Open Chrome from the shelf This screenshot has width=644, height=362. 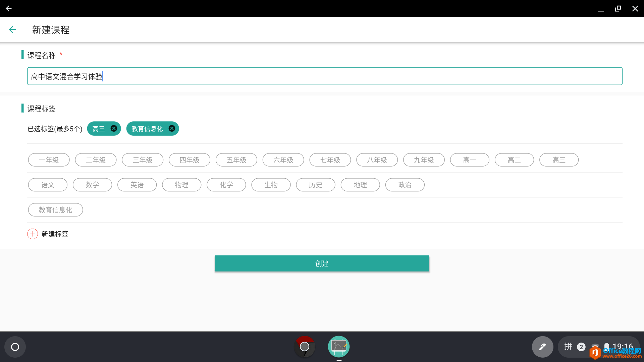pyautogui.click(x=305, y=347)
